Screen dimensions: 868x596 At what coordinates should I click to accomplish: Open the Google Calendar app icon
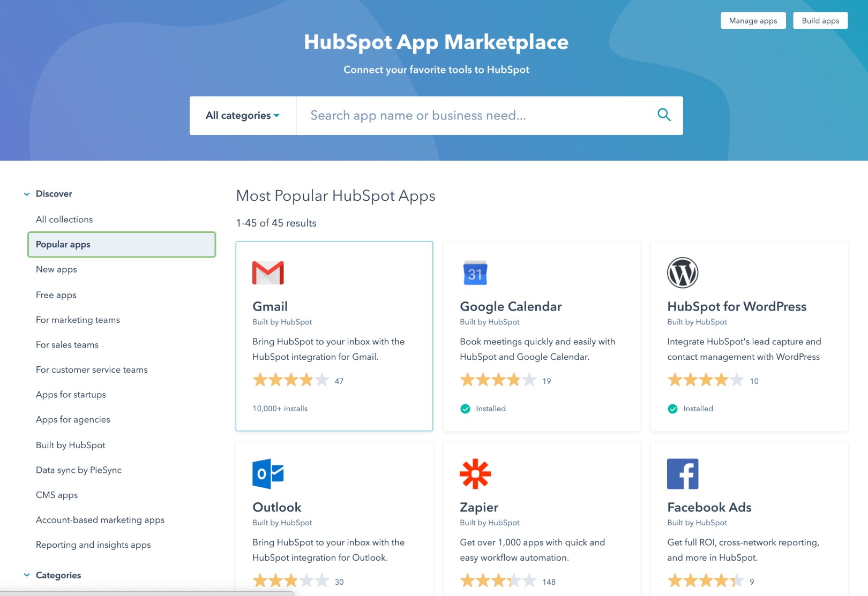475,273
